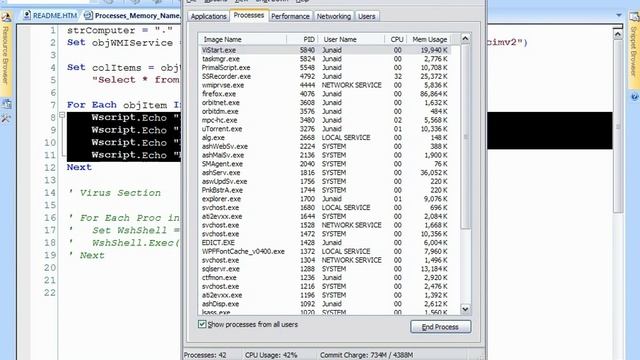Collapse the For Each code block
The height and width of the screenshot is (360, 640).
click(x=62, y=116)
